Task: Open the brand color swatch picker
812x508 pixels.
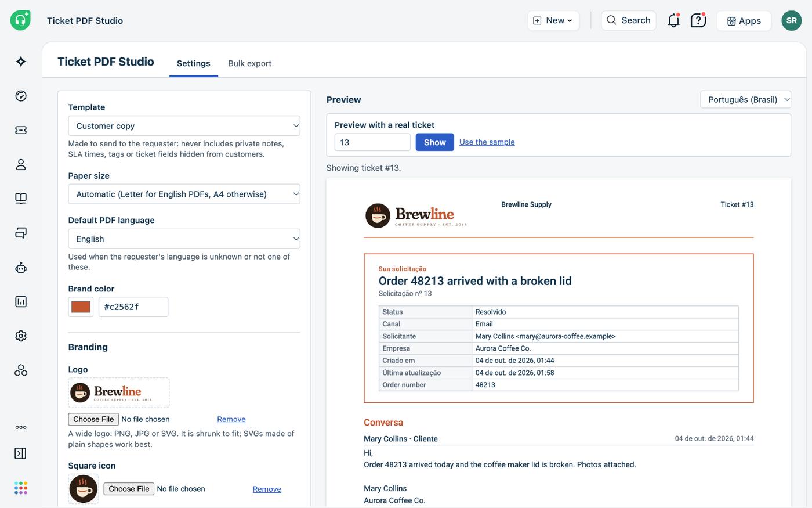Action: pyautogui.click(x=81, y=307)
